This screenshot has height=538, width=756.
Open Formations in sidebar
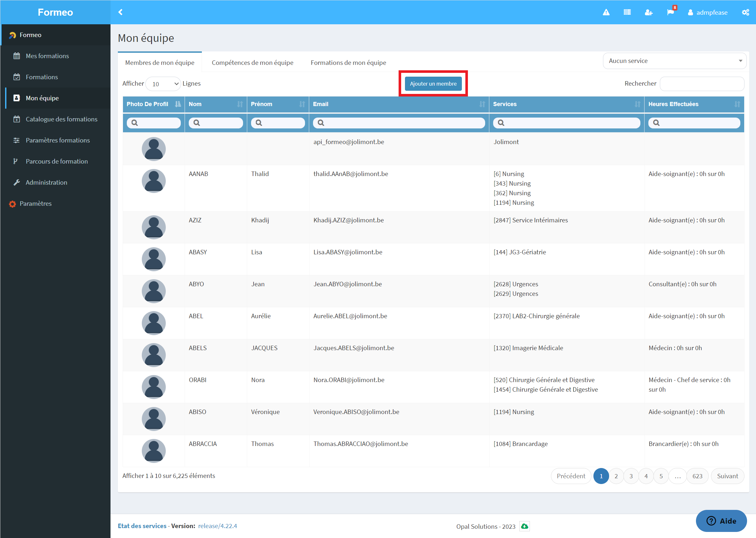click(x=55, y=77)
